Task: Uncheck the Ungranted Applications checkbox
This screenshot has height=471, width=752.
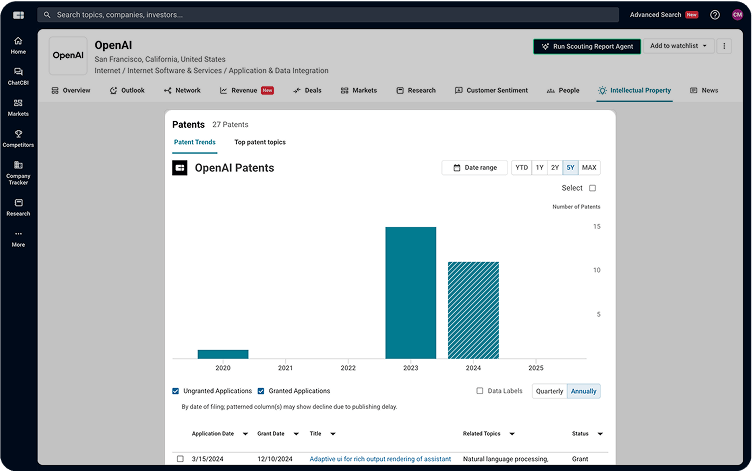Action: pyautogui.click(x=176, y=391)
